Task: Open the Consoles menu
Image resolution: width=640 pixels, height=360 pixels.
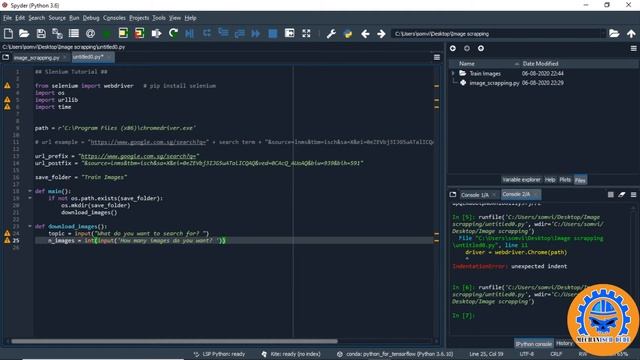Action: [x=114, y=18]
